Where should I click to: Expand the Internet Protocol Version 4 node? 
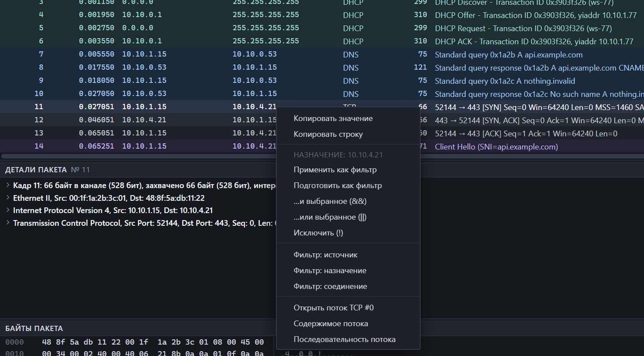(8, 210)
